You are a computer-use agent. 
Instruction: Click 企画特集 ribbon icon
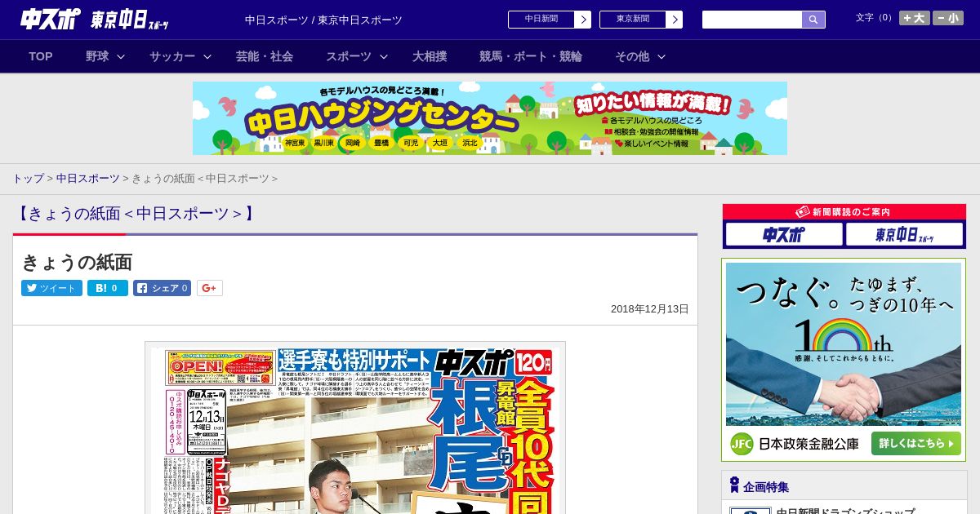pos(734,485)
